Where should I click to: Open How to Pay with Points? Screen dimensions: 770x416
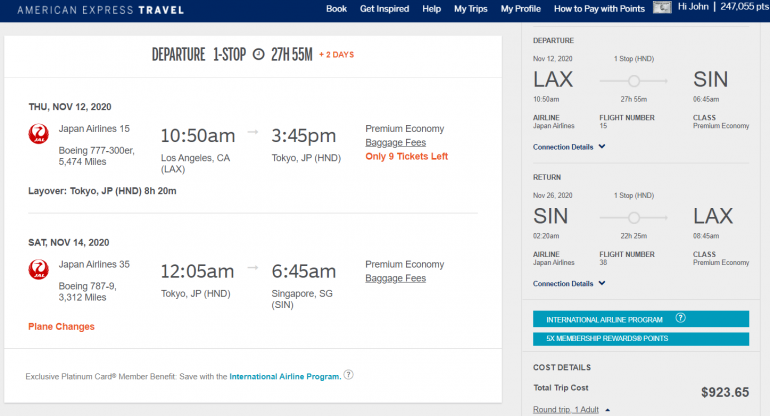click(x=597, y=9)
